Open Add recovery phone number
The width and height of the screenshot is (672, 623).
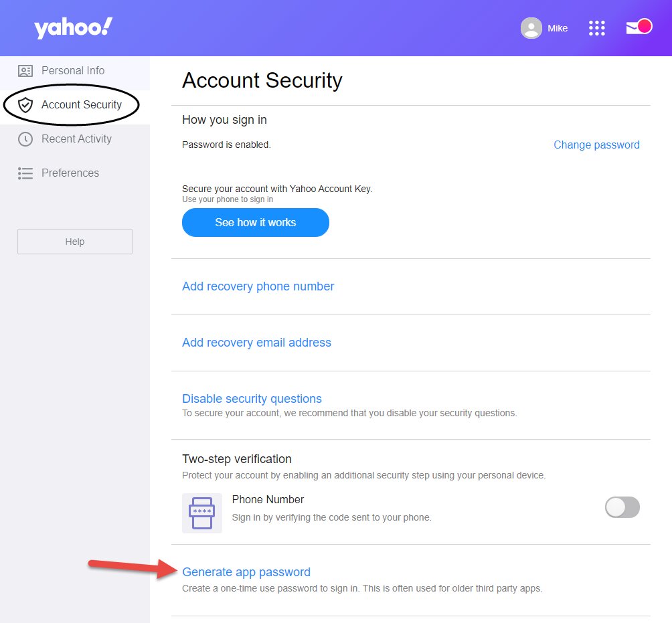click(258, 286)
